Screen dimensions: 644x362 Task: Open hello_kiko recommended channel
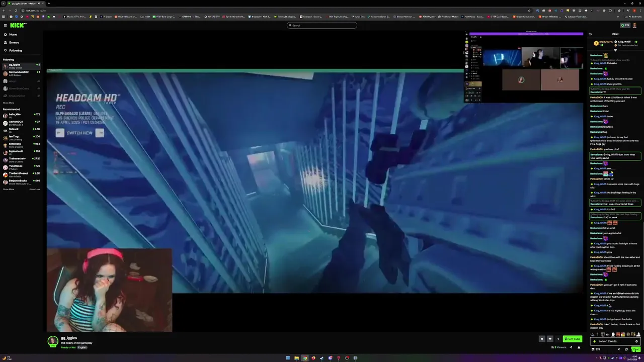[x=21, y=115]
